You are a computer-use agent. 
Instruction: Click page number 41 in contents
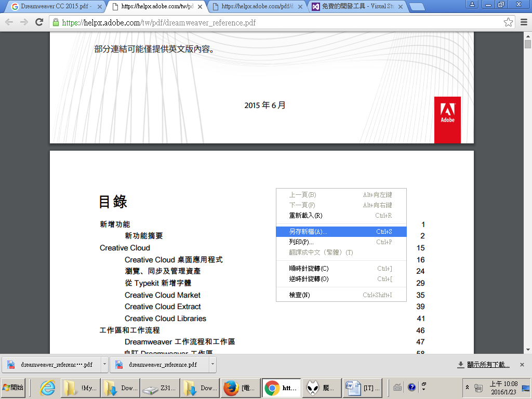point(421,318)
